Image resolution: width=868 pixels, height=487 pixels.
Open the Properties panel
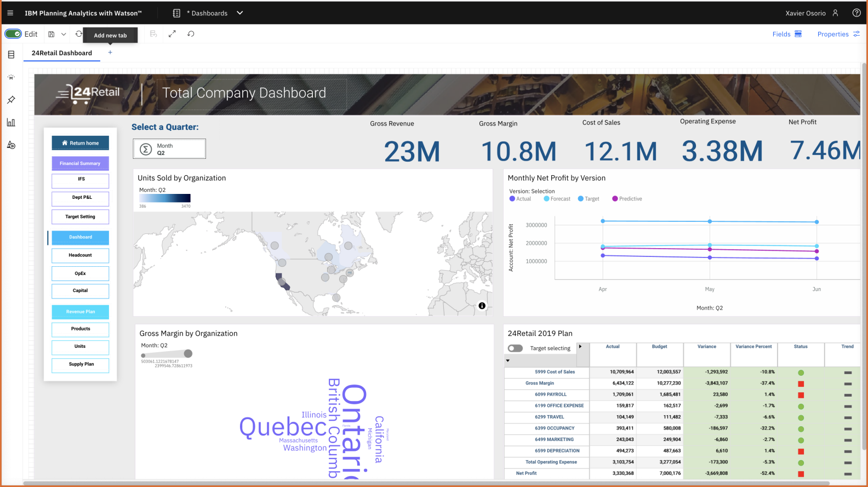838,34
